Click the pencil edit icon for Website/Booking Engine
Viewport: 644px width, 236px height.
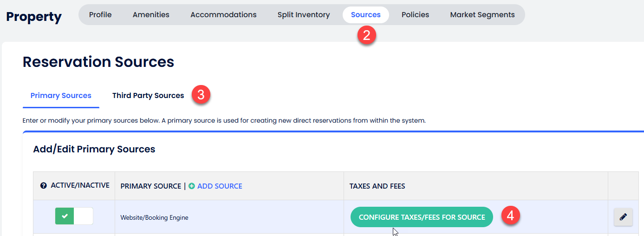(623, 217)
